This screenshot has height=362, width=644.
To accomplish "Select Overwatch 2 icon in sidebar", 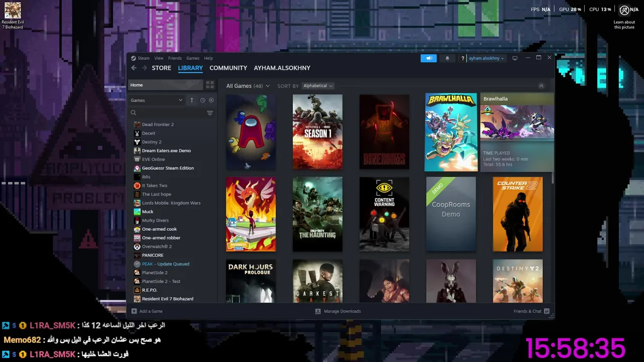I will 137,246.
